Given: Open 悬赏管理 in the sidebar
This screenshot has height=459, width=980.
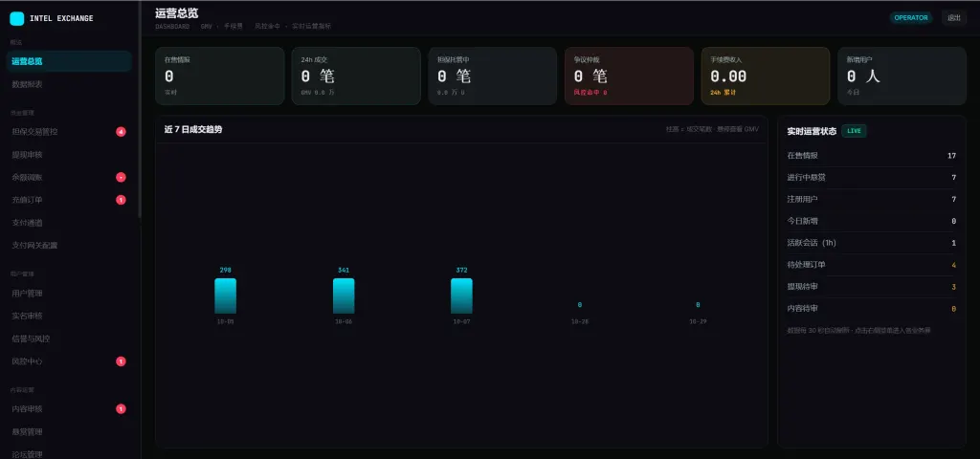Looking at the screenshot, I should [x=69, y=431].
